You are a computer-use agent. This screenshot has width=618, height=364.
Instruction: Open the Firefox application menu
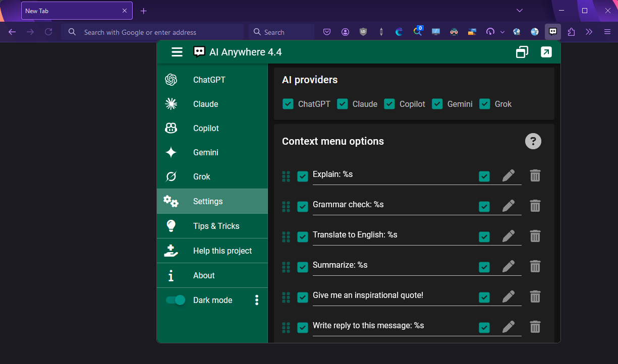[x=607, y=32]
